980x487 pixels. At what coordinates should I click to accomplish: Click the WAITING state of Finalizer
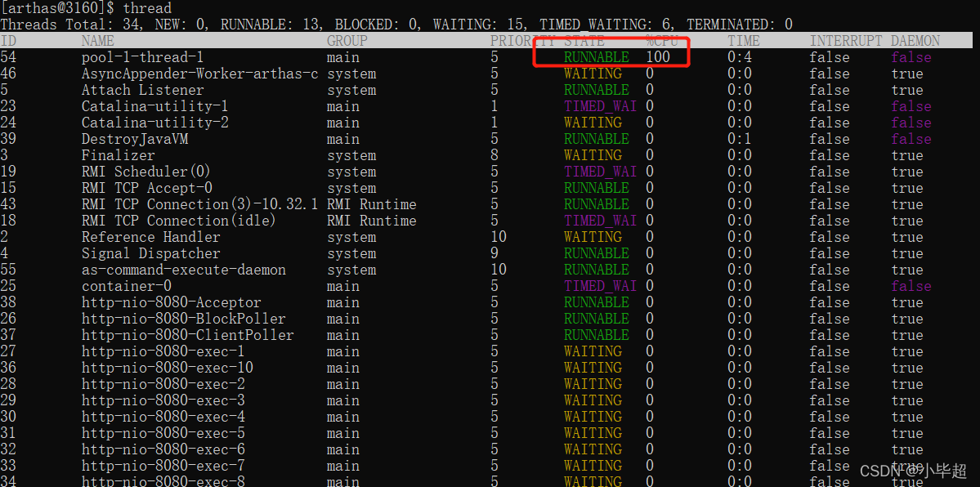click(593, 155)
